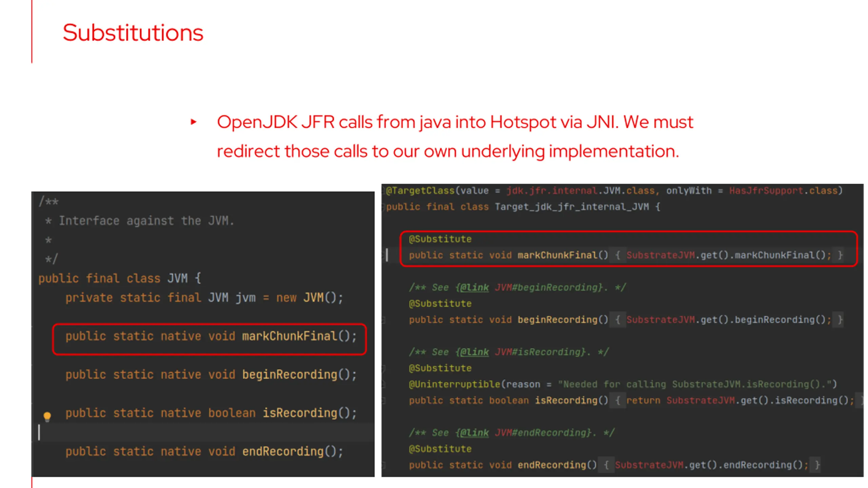Image resolution: width=868 pixels, height=488 pixels.
Task: Click native boolean isRecording() in the JVM class
Action: click(211, 413)
